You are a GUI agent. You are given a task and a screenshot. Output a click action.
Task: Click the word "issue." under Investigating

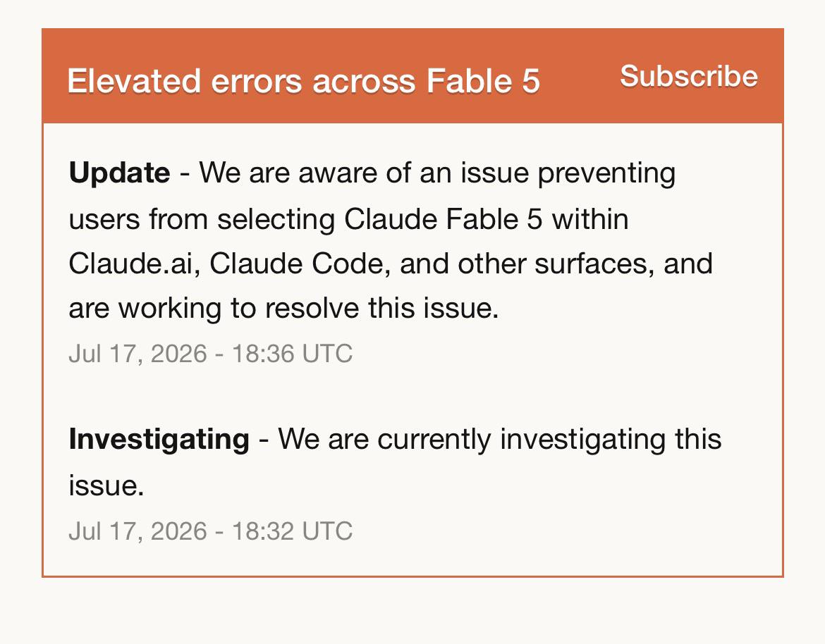(x=106, y=485)
